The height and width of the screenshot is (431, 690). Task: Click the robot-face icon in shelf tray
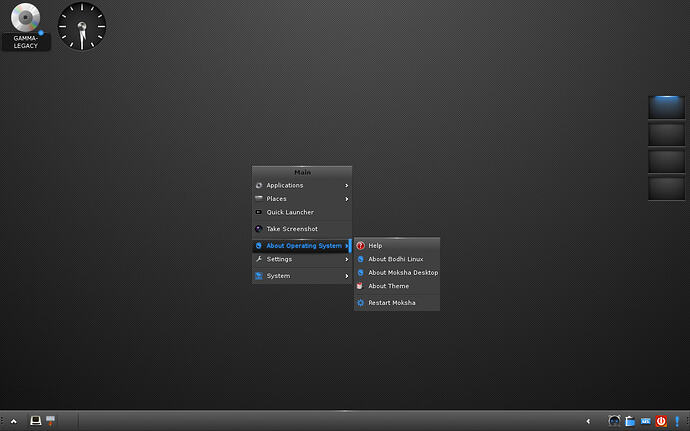[614, 421]
